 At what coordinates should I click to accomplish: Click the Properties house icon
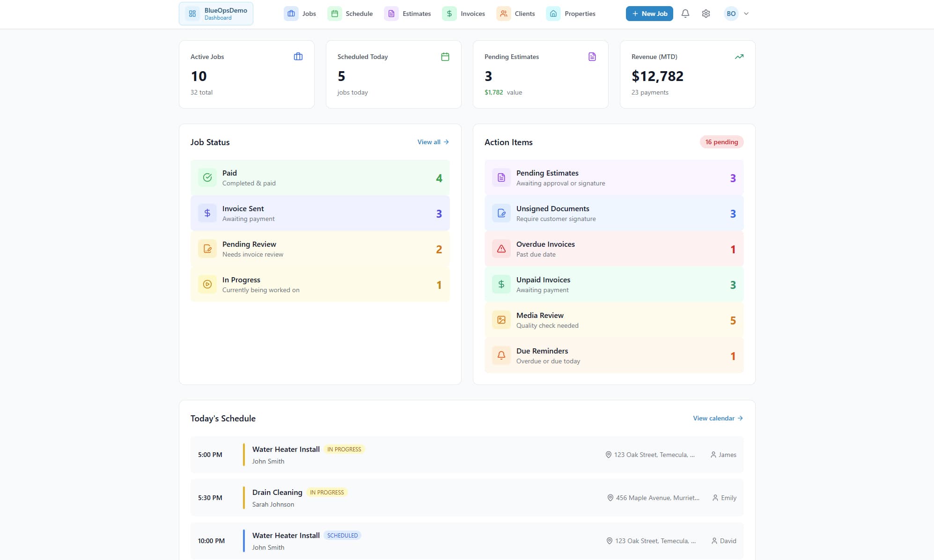pos(553,14)
